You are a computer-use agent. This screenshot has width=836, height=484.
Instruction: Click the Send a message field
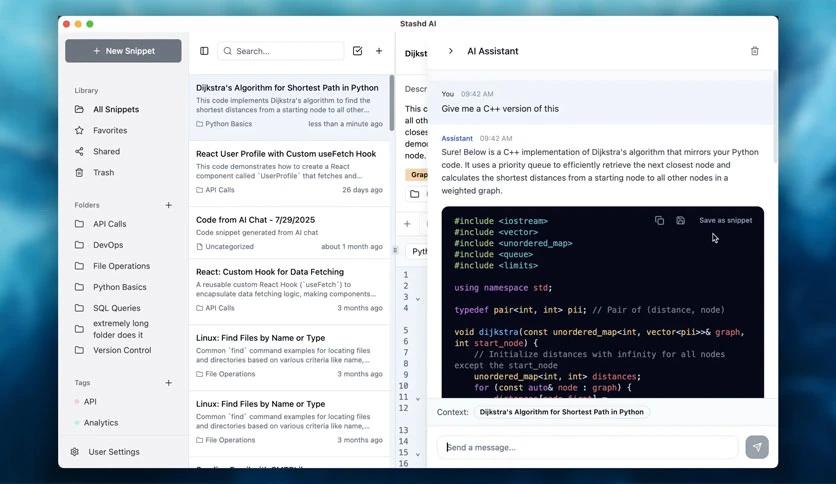[588, 447]
